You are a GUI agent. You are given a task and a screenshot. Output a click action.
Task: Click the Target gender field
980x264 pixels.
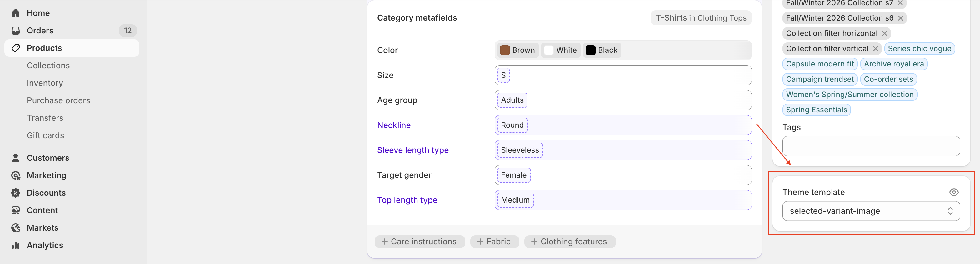[623, 175]
